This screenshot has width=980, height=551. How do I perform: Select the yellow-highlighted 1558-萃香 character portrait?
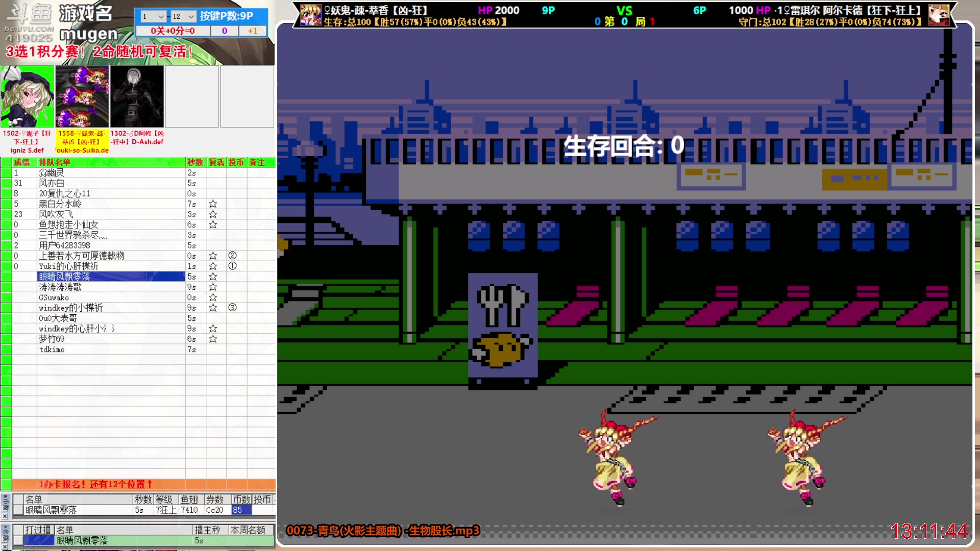click(x=82, y=97)
